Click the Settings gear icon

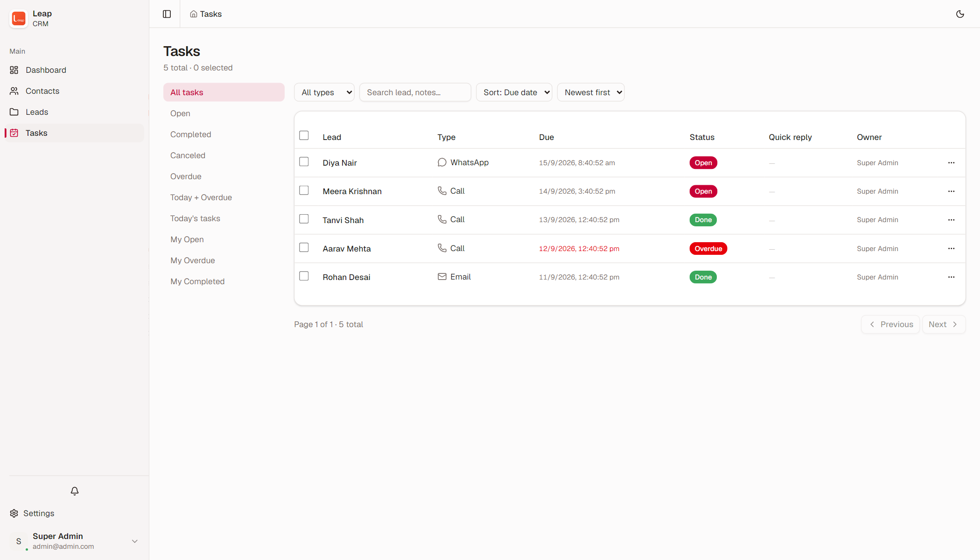[14, 513]
